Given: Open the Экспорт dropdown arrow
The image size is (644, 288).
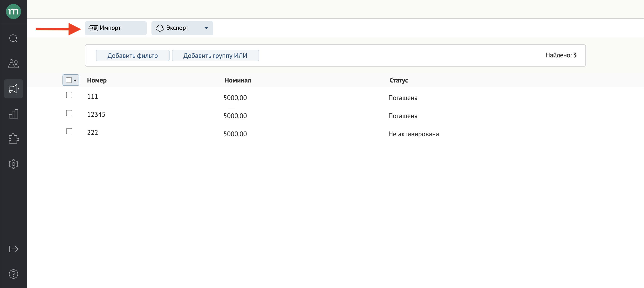Looking at the screenshot, I should [206, 28].
